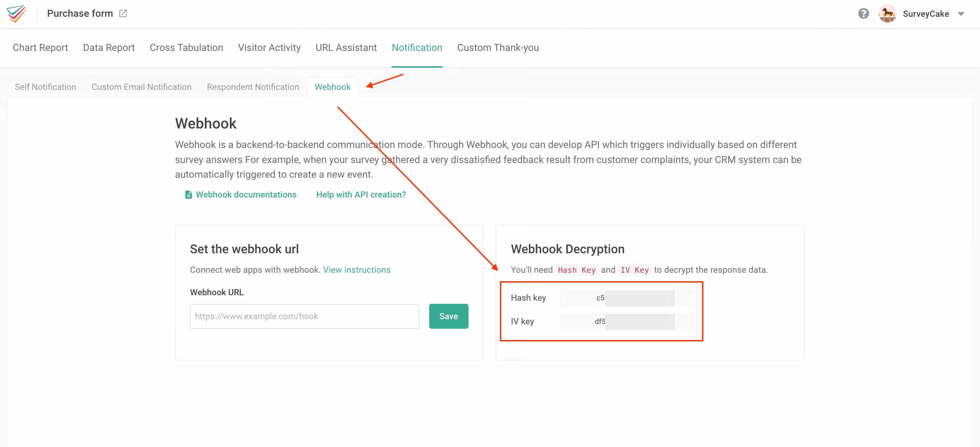Open the Visitor Activity tab
The width and height of the screenshot is (980, 447).
[x=269, y=48]
